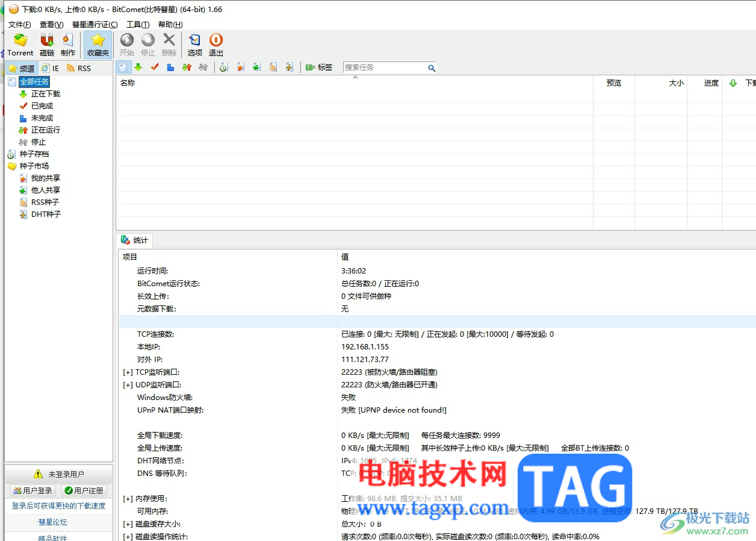The width and height of the screenshot is (756, 541).
Task: Open the 彗星通行证(C) menu
Action: pyautogui.click(x=95, y=25)
